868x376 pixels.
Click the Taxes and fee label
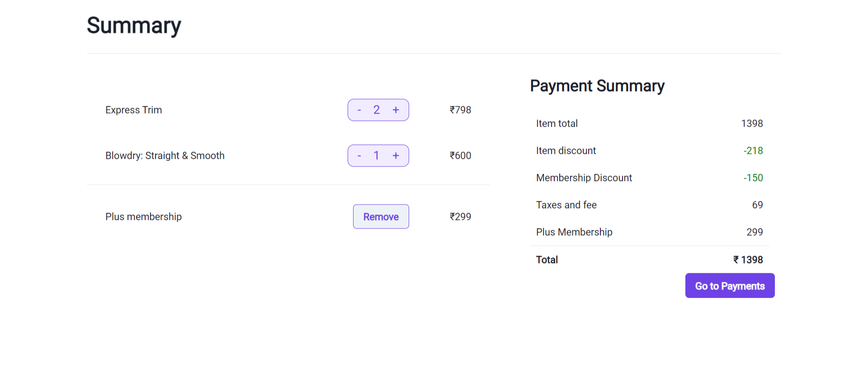click(566, 205)
